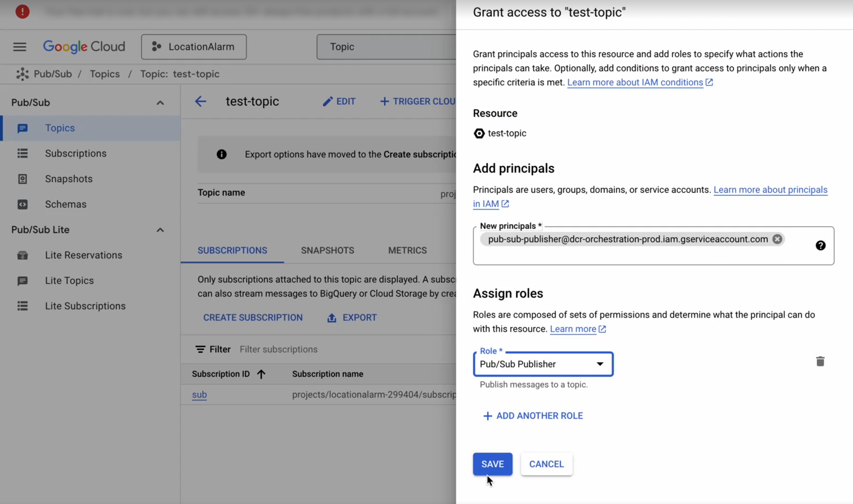Screen dimensions: 853x504
Task: Collapse the Pub/Sub sidebar section
Action: point(160,102)
